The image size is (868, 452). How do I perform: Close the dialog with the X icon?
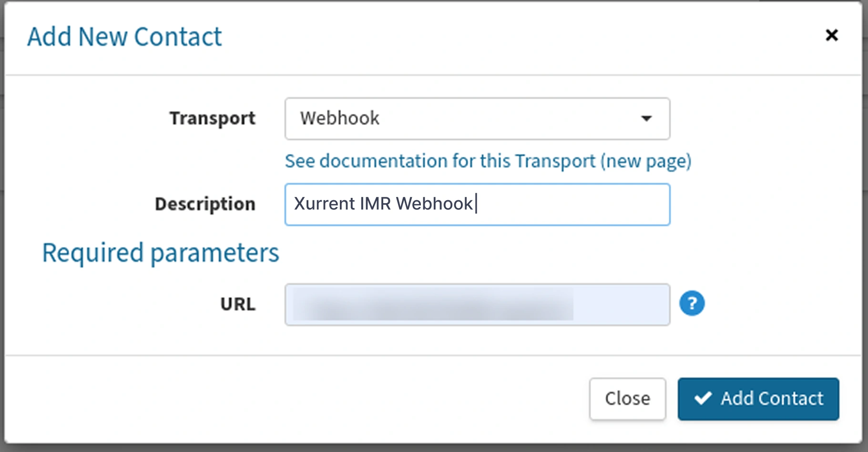tap(831, 35)
